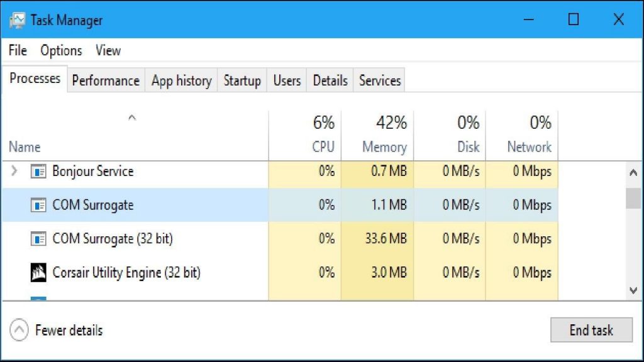Click the scrollbar down arrow
Image resolution: width=644 pixels, height=362 pixels.
633,291
